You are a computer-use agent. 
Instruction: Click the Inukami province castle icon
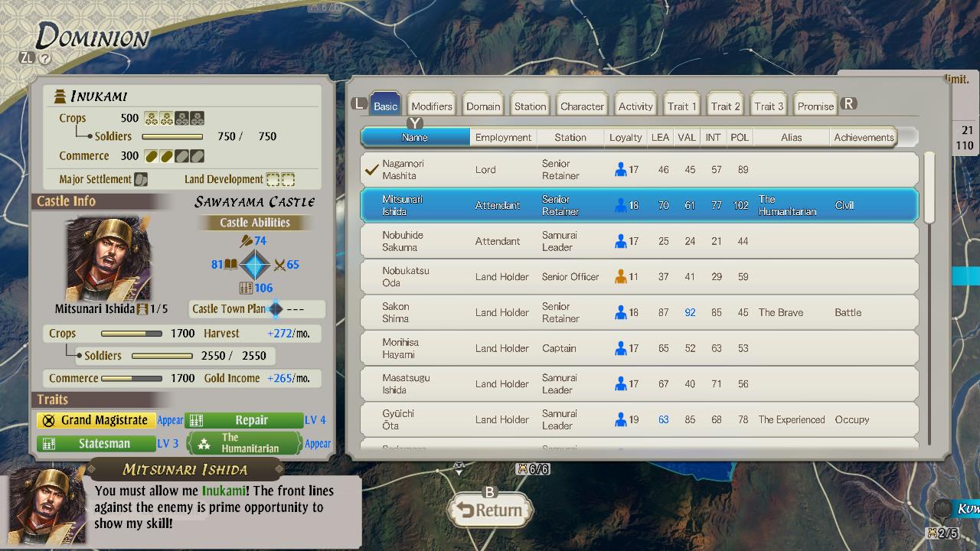[60, 94]
